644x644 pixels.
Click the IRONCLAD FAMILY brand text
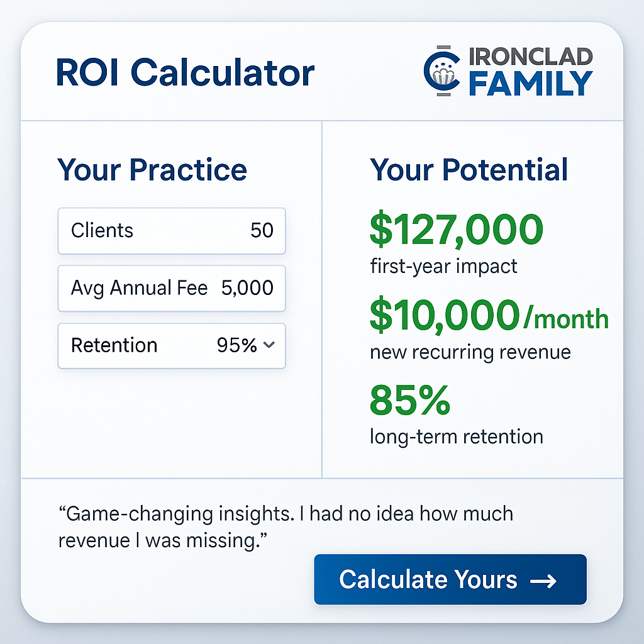530,72
